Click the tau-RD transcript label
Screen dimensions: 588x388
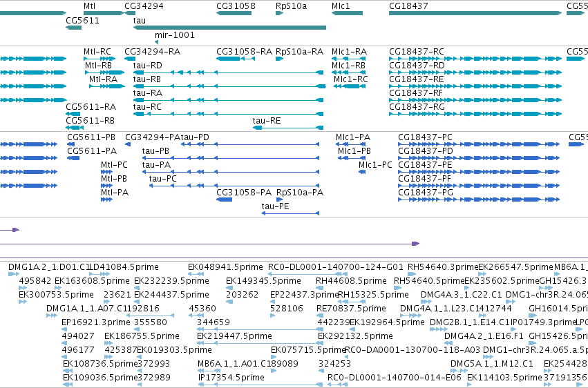148,65
